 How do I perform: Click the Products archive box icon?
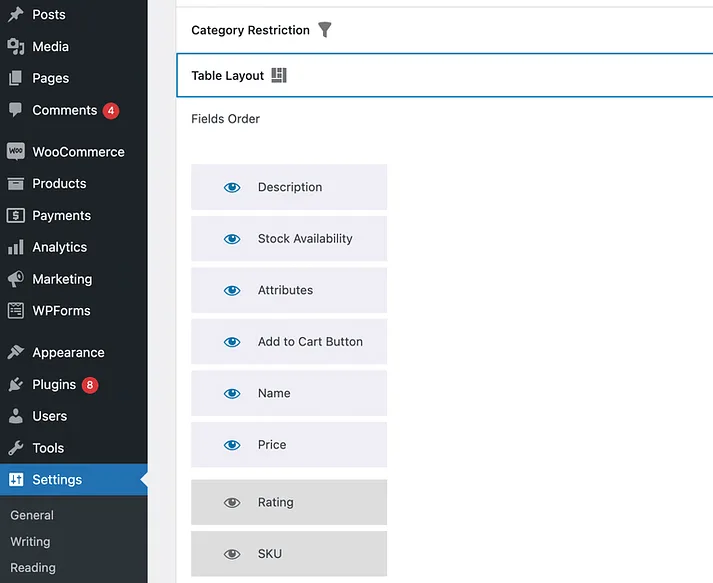click(x=15, y=184)
